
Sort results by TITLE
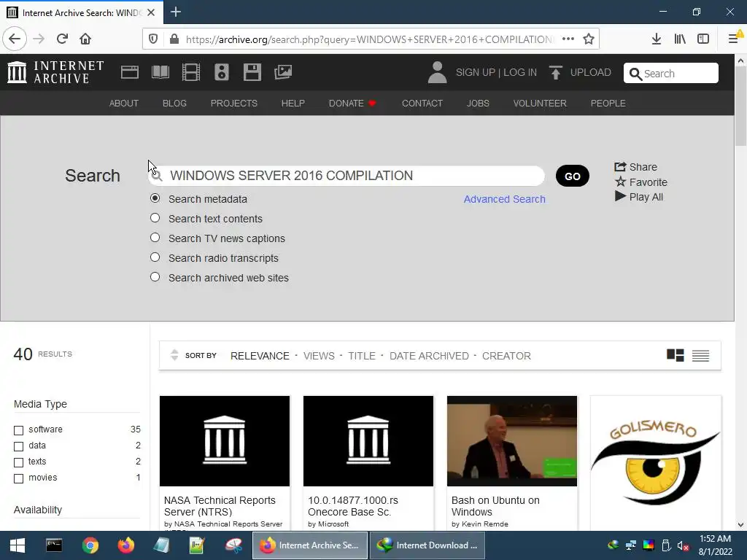pos(362,356)
